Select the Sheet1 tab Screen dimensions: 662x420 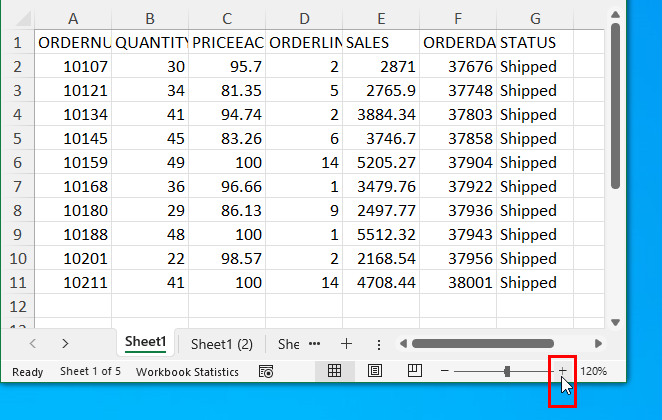[x=145, y=341]
